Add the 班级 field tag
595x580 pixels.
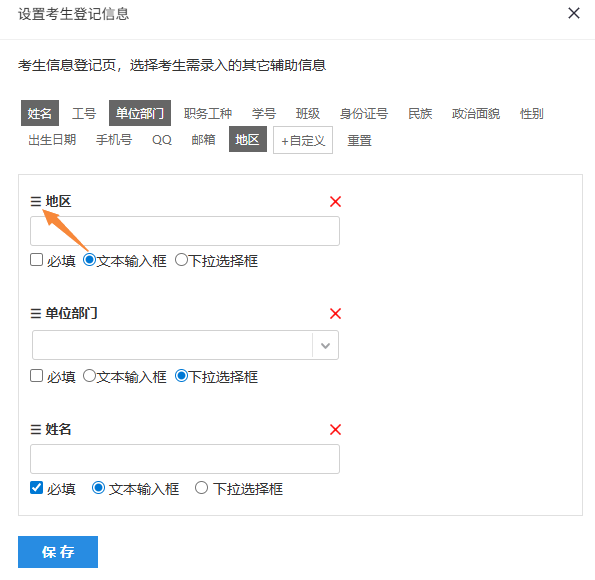tap(308, 113)
